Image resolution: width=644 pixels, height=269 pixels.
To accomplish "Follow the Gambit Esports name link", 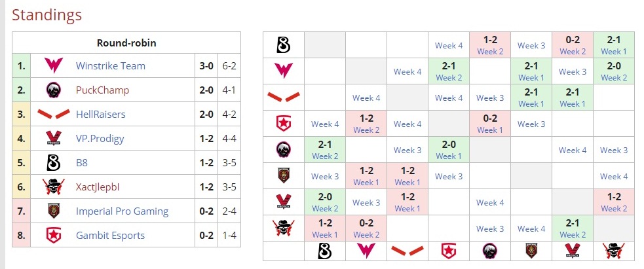I will pyautogui.click(x=110, y=236).
